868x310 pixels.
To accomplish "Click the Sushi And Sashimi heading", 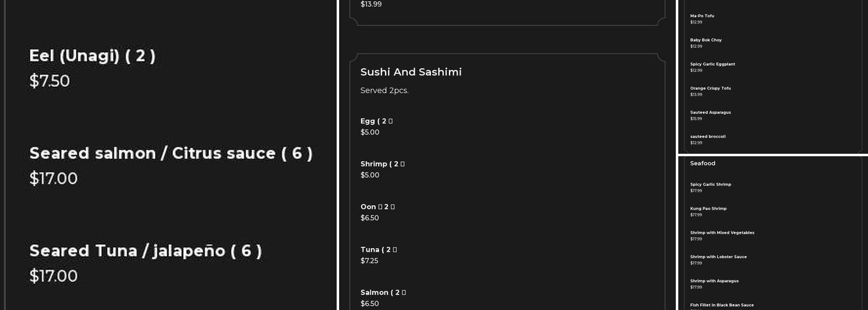I will pos(411,72).
